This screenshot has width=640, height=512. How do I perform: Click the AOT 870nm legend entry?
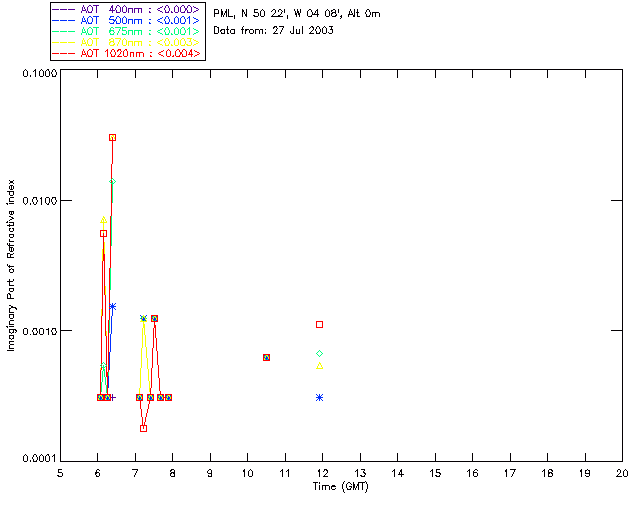[x=126, y=42]
